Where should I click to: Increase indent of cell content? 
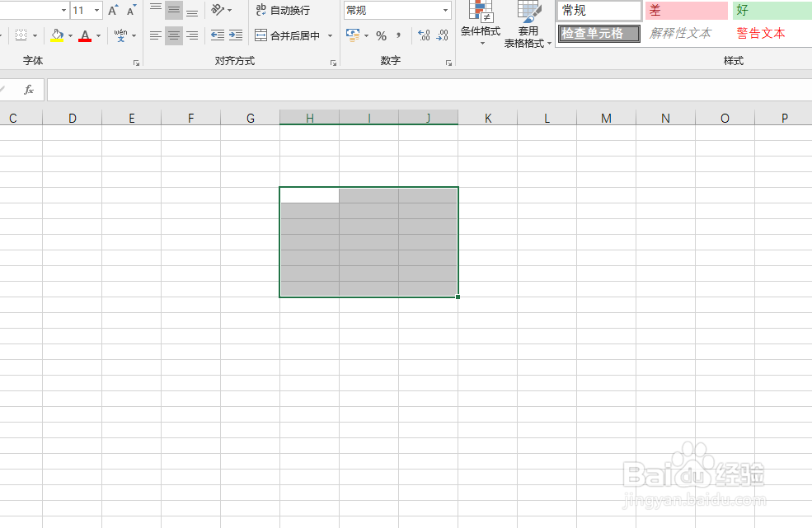point(236,35)
